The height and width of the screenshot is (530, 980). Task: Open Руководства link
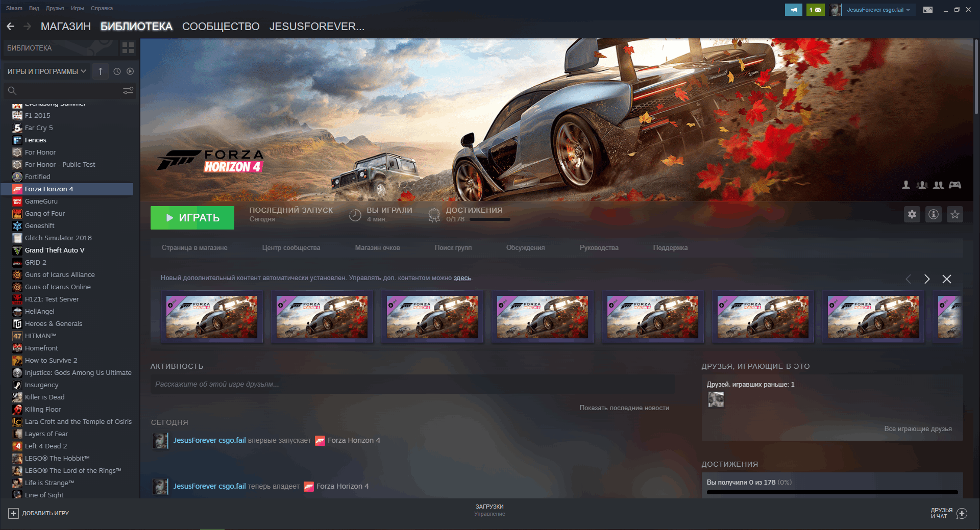click(599, 248)
